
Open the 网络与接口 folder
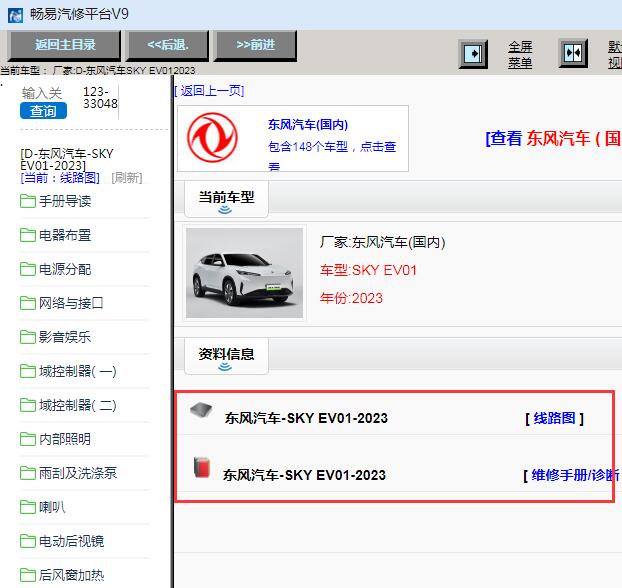click(x=61, y=303)
